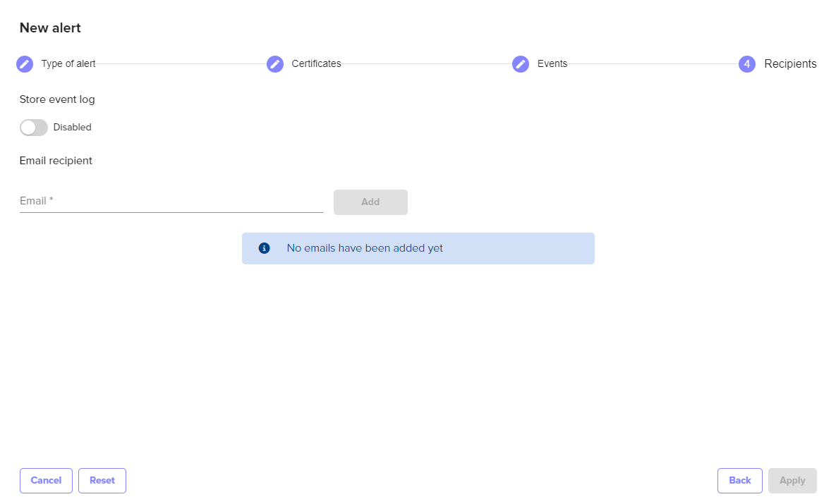Viewport: 836px width, 504px height.
Task: Click the step 4 circle icon
Action: 747,64
